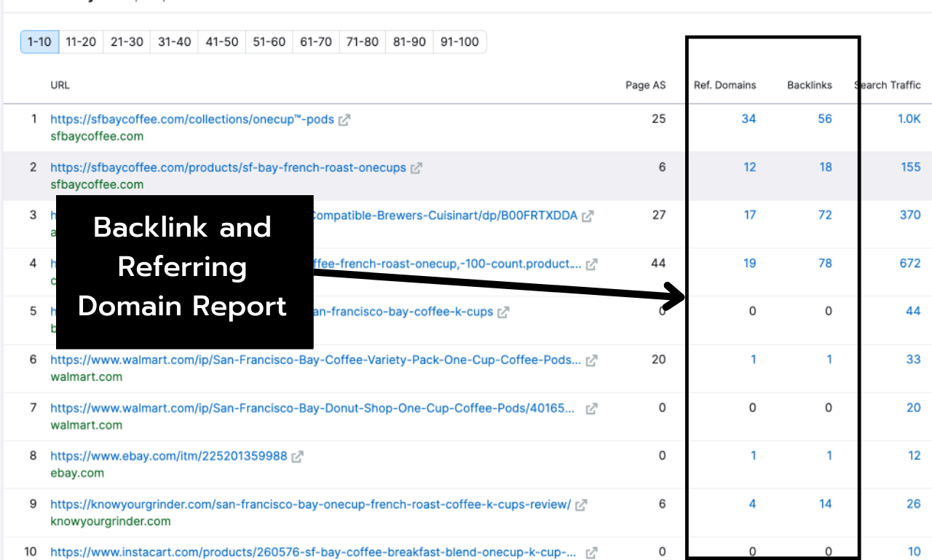Viewport: 932px width, 560px height.
Task: Open the Amazon B00FRTXDDA listing via external link icon
Action: (588, 215)
